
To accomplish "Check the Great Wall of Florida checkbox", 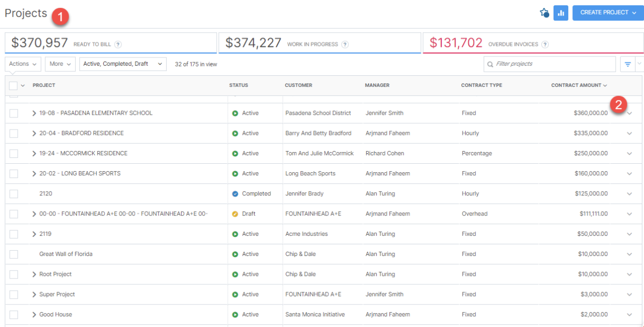I will (x=14, y=254).
